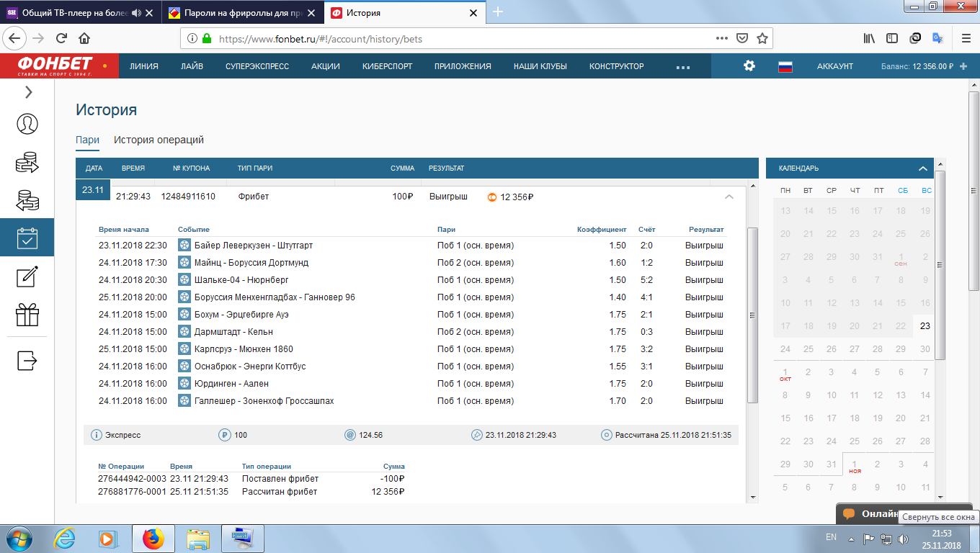Open the history calendar icon in the sidebar
Image resolution: width=980 pixels, height=553 pixels.
[x=27, y=238]
